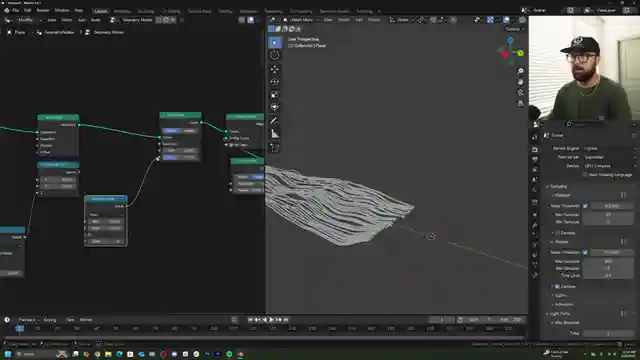Collapse the Sampling panel
The height and width of the screenshot is (360, 640).
pos(558,187)
